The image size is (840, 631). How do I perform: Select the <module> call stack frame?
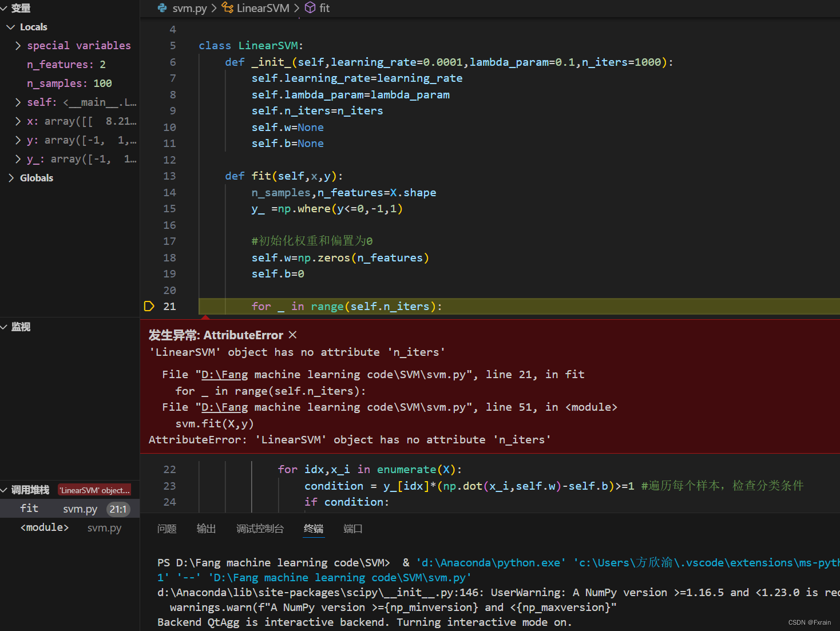pos(70,527)
